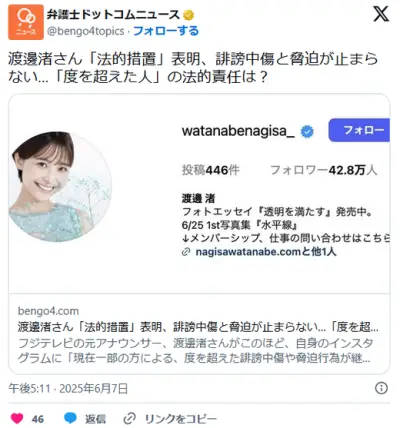Click the blue reply speech bubble icon
This screenshot has width=400, height=428.
coord(70,418)
